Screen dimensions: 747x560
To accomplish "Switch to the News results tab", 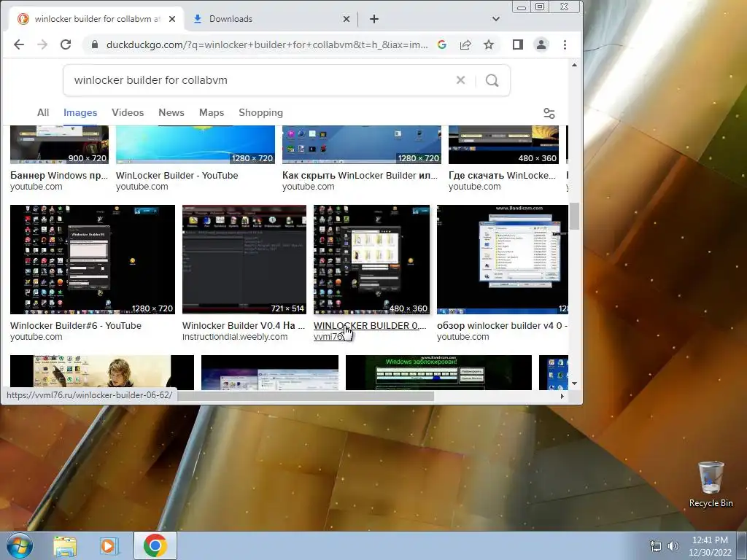I will (171, 113).
